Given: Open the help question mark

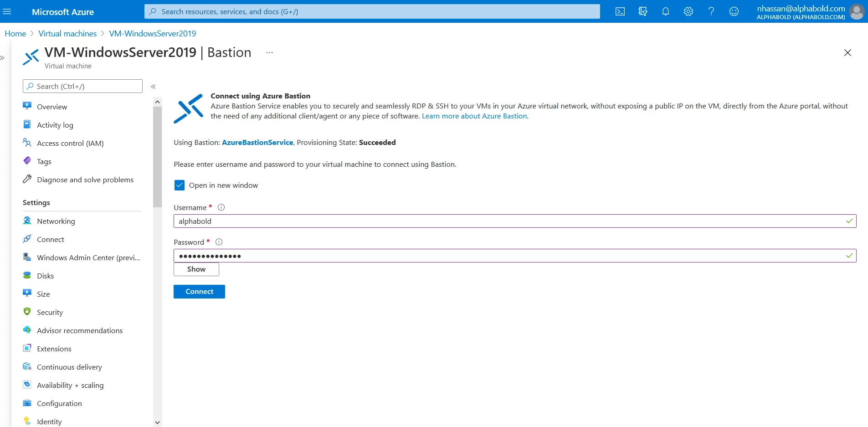Looking at the screenshot, I should coord(711,11).
